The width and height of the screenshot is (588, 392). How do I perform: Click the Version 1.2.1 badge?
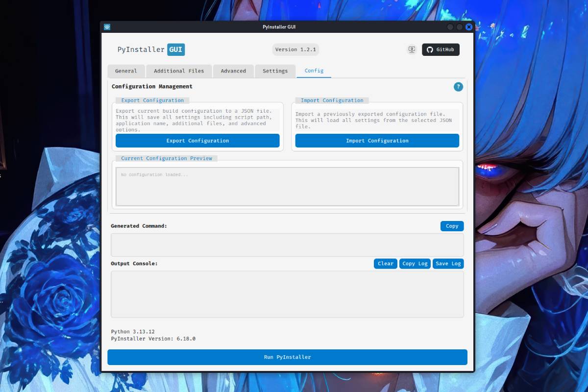coord(295,49)
